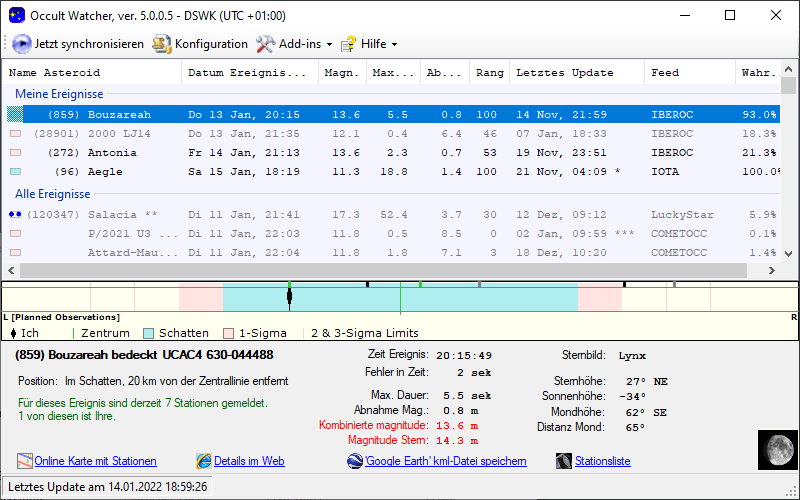The width and height of the screenshot is (800, 500).
Task: Click the status box beside Bouzareah
Action: 14,115
